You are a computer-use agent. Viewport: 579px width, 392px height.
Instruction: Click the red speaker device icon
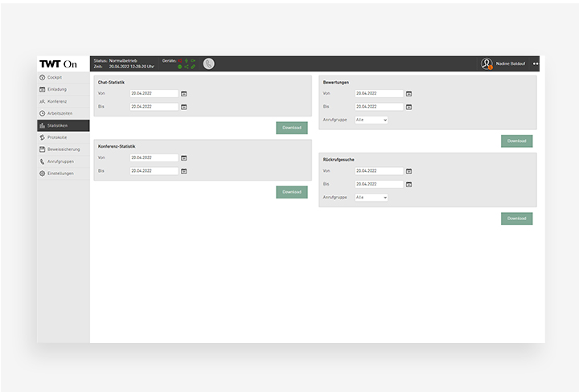point(180,60)
